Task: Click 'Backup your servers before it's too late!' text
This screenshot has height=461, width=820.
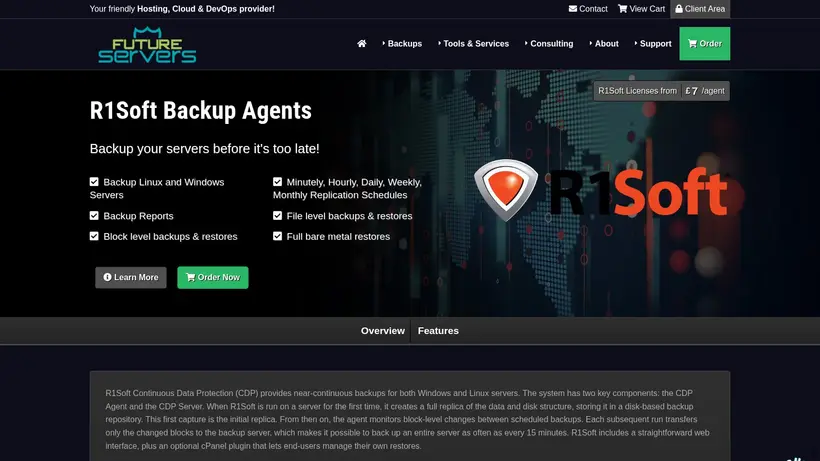Action: click(204, 148)
